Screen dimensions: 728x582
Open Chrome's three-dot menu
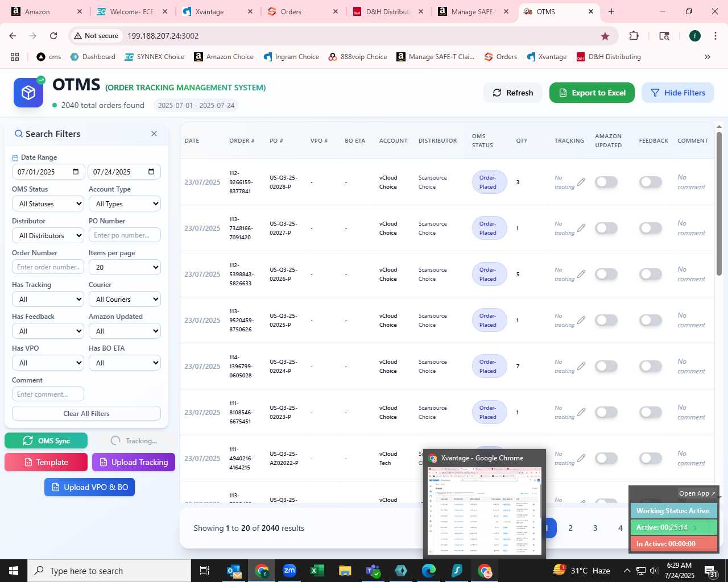(715, 36)
